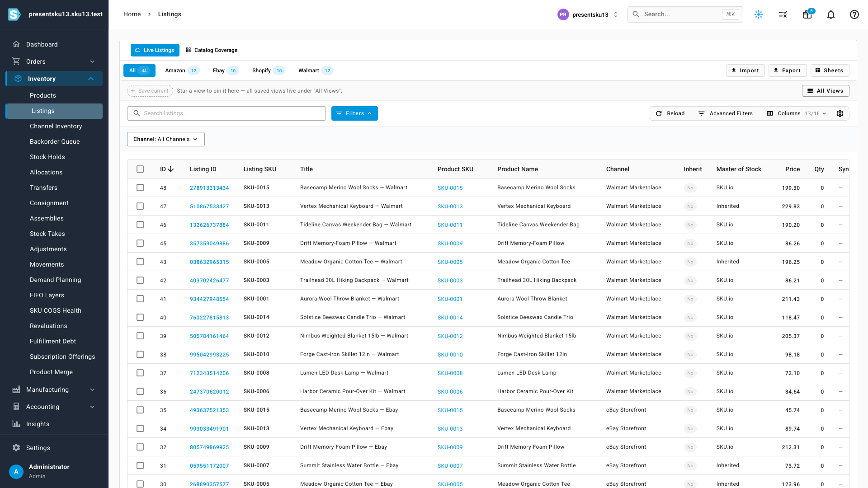Check the Trailhead 30L Hiking Backpack Walmart row
Screen dimensions: 868x488
click(x=140, y=280)
